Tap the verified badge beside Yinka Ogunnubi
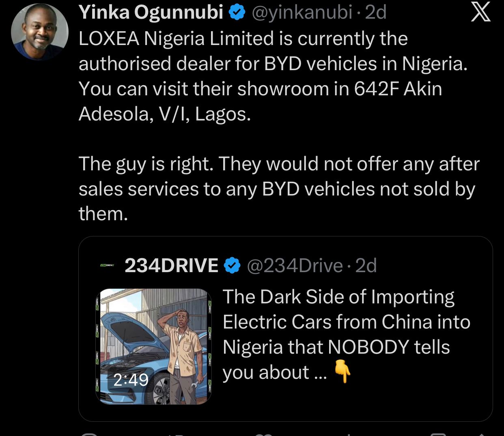Screen dimensions: 504x436 (x=237, y=13)
